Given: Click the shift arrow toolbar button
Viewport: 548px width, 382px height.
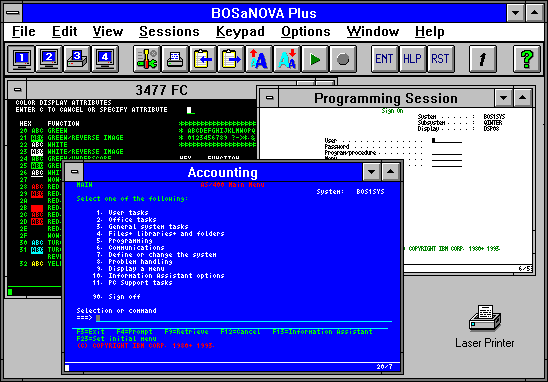Looking at the screenshot, I should pyautogui.click(x=483, y=59).
